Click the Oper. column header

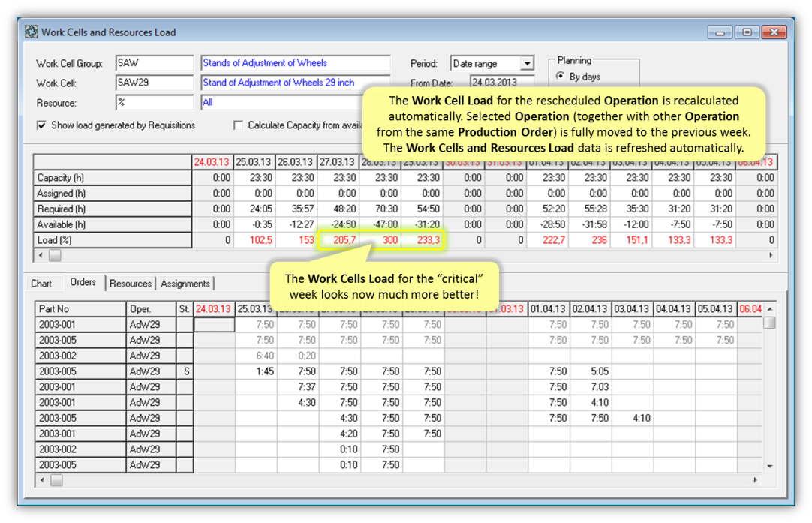[151, 309]
